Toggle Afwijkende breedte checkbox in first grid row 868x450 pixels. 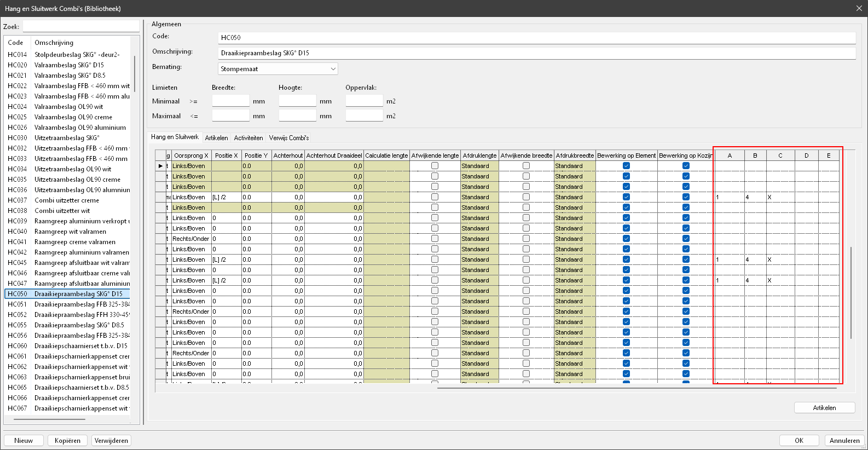tap(526, 166)
